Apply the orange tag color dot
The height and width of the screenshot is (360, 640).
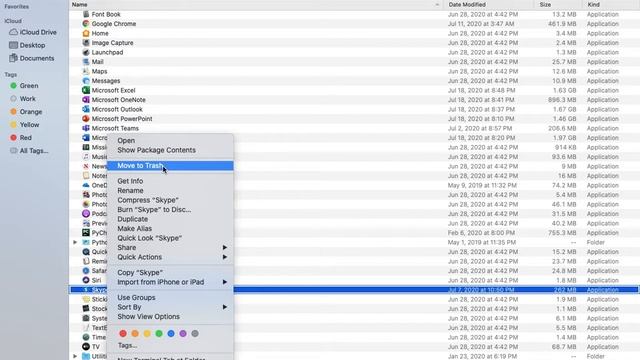tap(135, 333)
